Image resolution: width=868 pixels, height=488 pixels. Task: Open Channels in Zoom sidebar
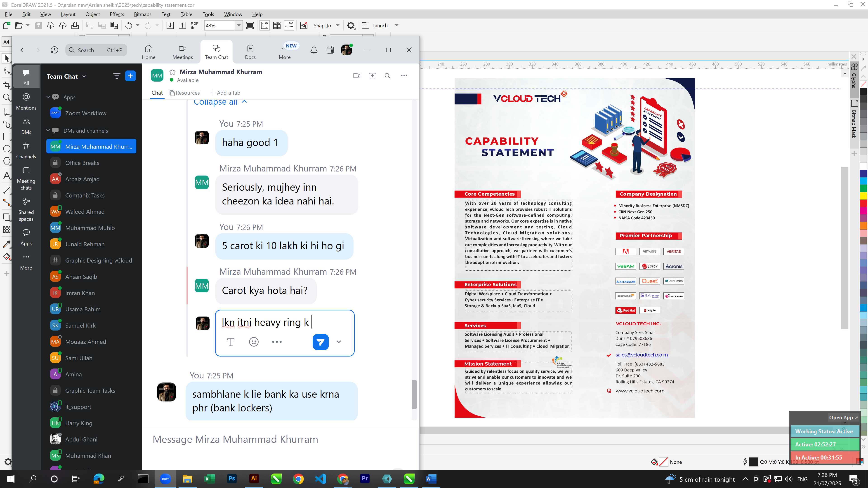pos(26,150)
